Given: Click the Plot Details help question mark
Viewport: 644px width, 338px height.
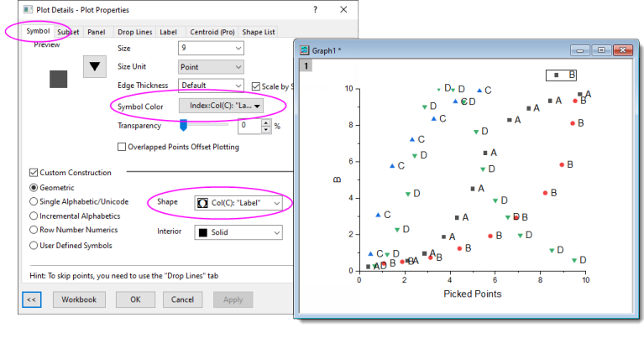Looking at the screenshot, I should click(x=315, y=10).
